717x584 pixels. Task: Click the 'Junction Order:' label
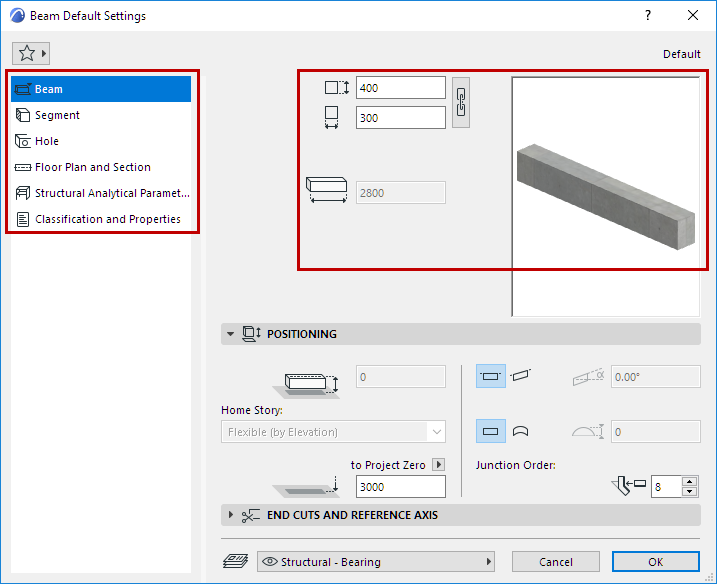(515, 465)
